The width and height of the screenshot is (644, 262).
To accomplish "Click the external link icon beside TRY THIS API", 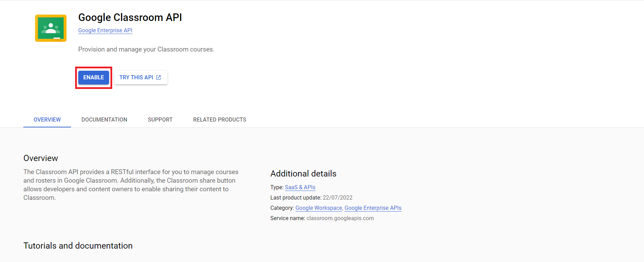I will click(x=159, y=78).
